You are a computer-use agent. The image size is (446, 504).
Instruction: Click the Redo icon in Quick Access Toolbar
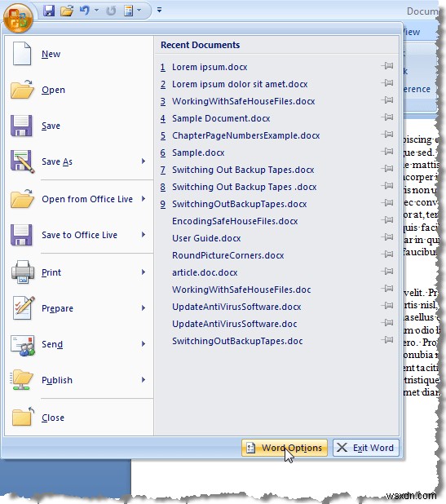[111, 11]
